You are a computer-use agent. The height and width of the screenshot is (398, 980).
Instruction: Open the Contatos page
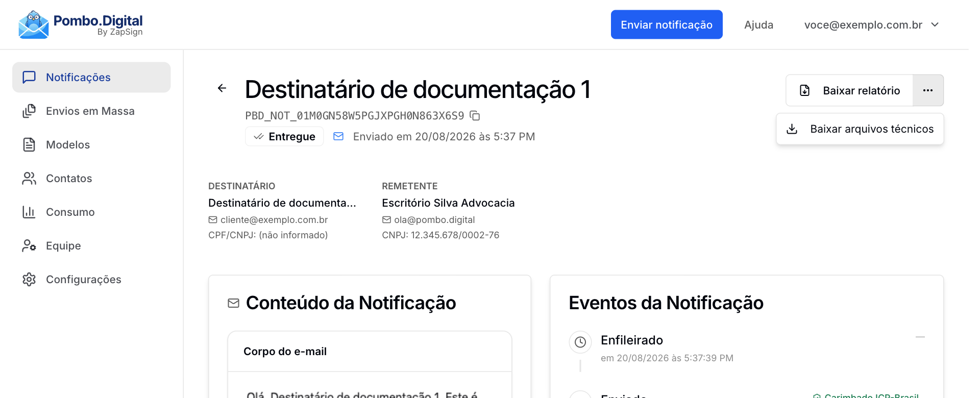[91, 178]
